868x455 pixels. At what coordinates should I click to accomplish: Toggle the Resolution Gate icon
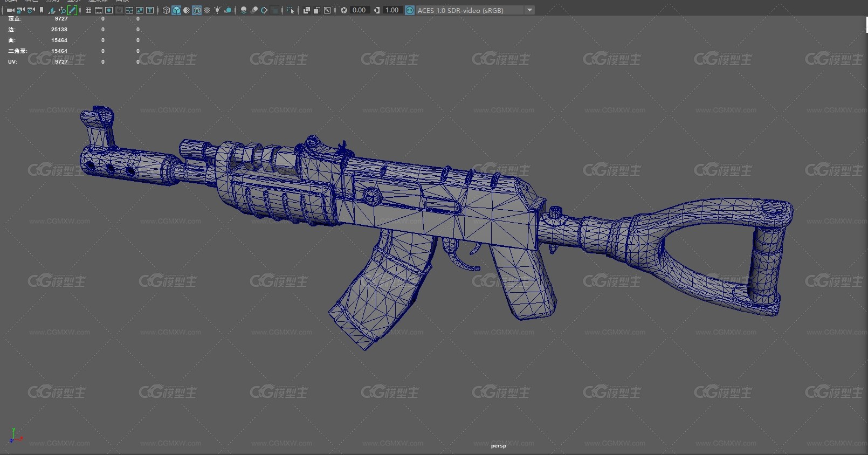(109, 10)
